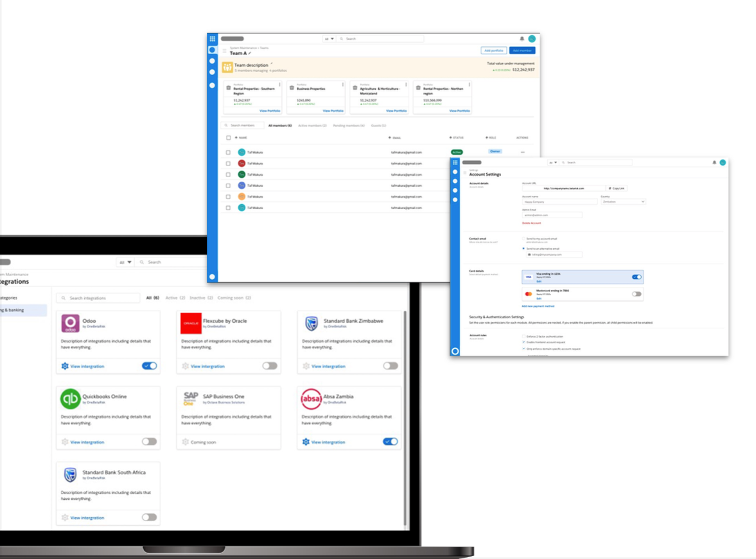Open the three-dot menu on Business Properties card
The height and width of the screenshot is (559, 756).
point(343,84)
